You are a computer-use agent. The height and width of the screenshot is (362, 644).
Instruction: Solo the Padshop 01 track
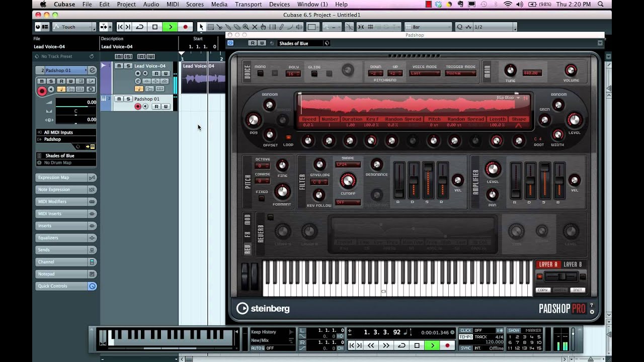[128, 99]
